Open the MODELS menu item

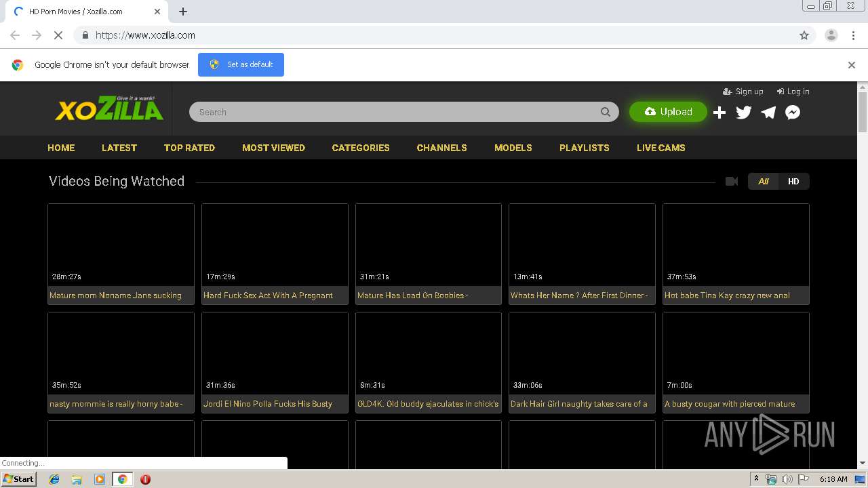click(x=513, y=148)
